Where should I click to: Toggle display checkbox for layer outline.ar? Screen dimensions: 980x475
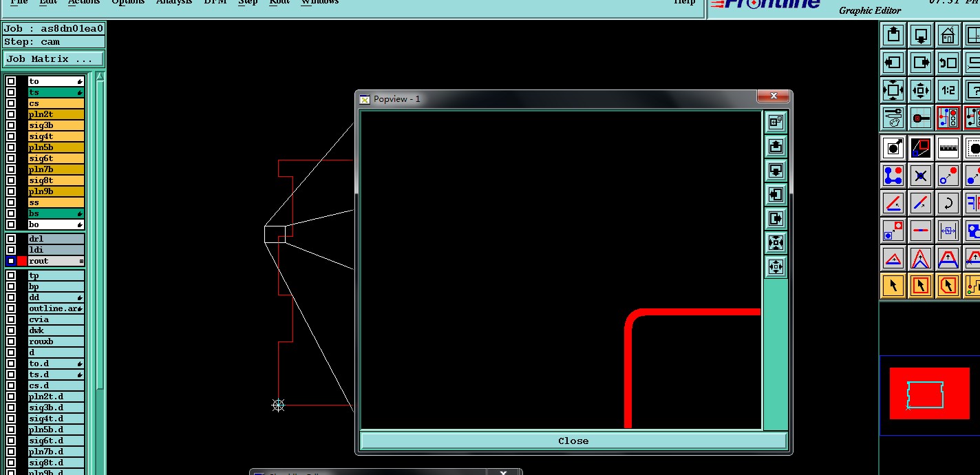click(x=11, y=308)
